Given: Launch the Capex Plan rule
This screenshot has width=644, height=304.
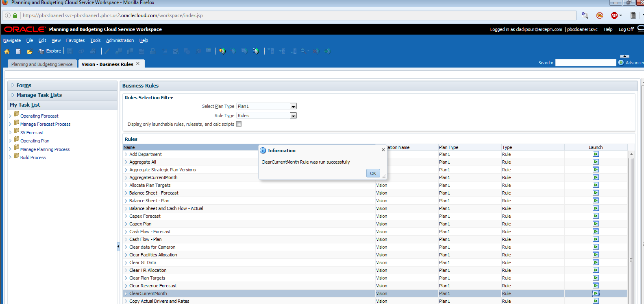Looking at the screenshot, I should click(x=596, y=224).
